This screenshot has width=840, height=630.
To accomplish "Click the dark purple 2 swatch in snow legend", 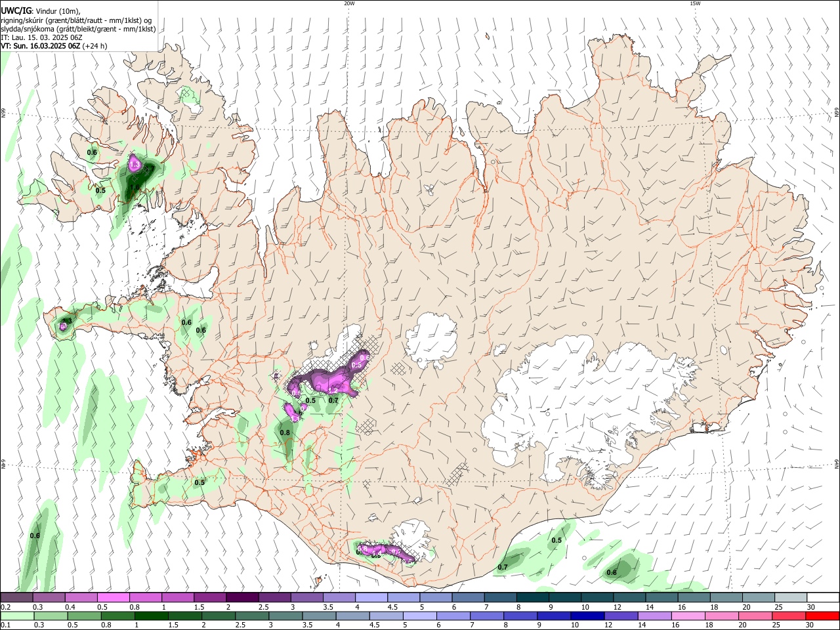I will click(241, 598).
